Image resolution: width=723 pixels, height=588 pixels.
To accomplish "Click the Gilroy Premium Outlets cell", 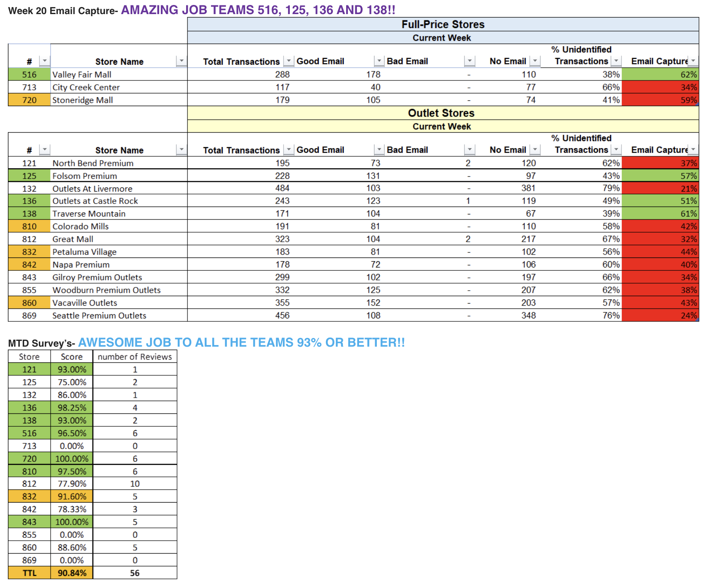I will pos(119,277).
